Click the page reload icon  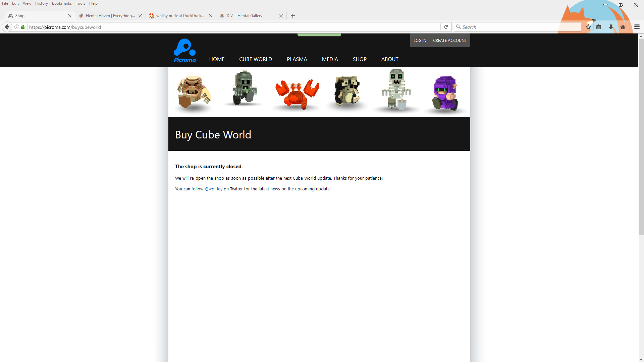446,27
